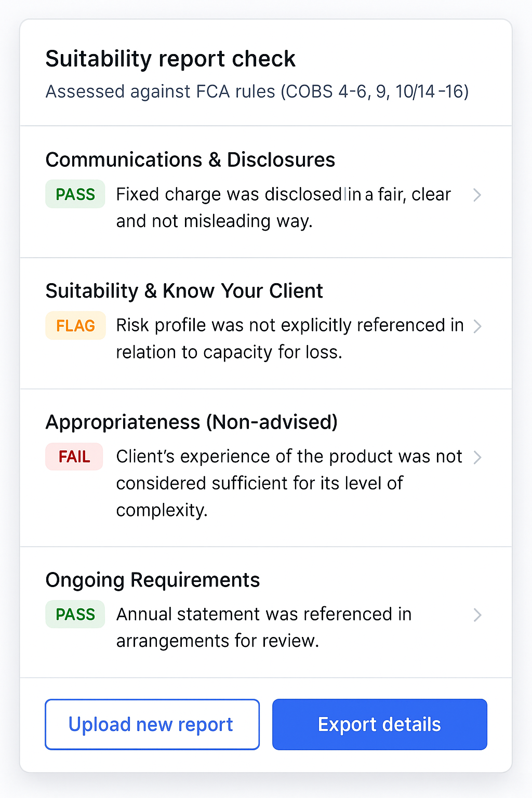The image size is (532, 798).
Task: Expand the Appropriateness (Non-advised) detail chevron
Action: [477, 457]
